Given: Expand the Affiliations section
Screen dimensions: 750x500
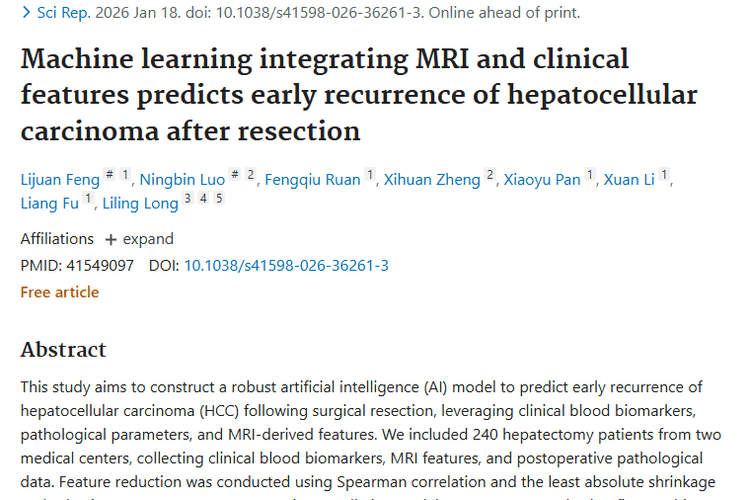Looking at the screenshot, I should pyautogui.click(x=139, y=239).
